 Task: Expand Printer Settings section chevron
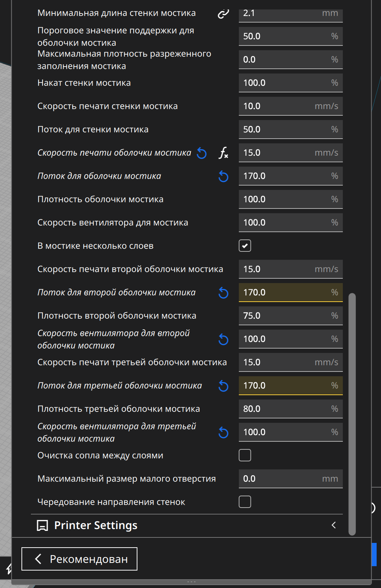pos(334,525)
